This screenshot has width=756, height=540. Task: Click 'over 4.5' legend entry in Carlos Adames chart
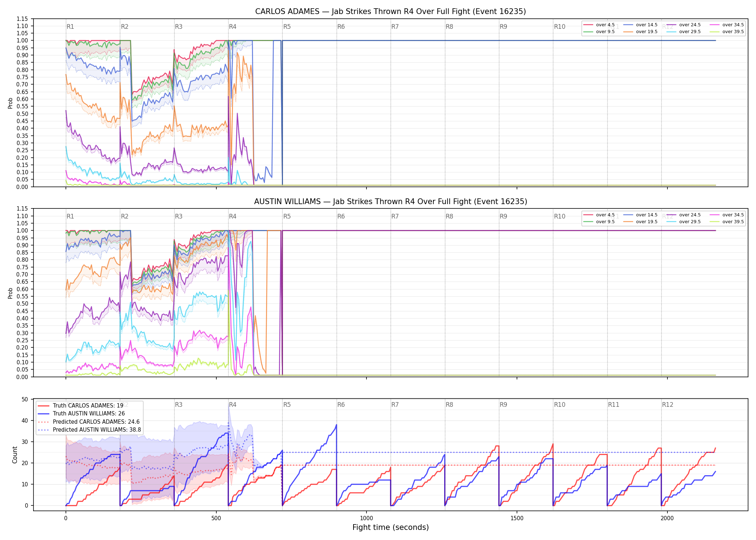(599, 25)
